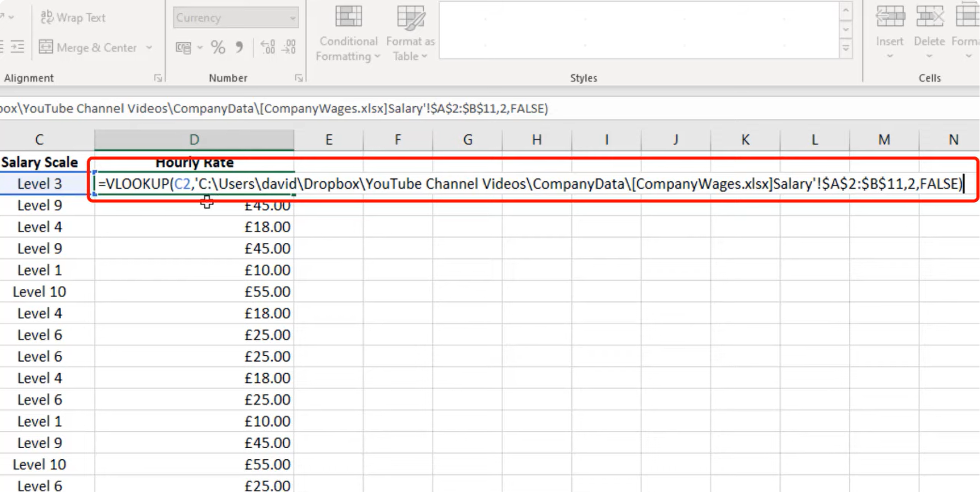This screenshot has height=492, width=980.
Task: Open the Alignment settings dialog launcher
Action: (158, 78)
